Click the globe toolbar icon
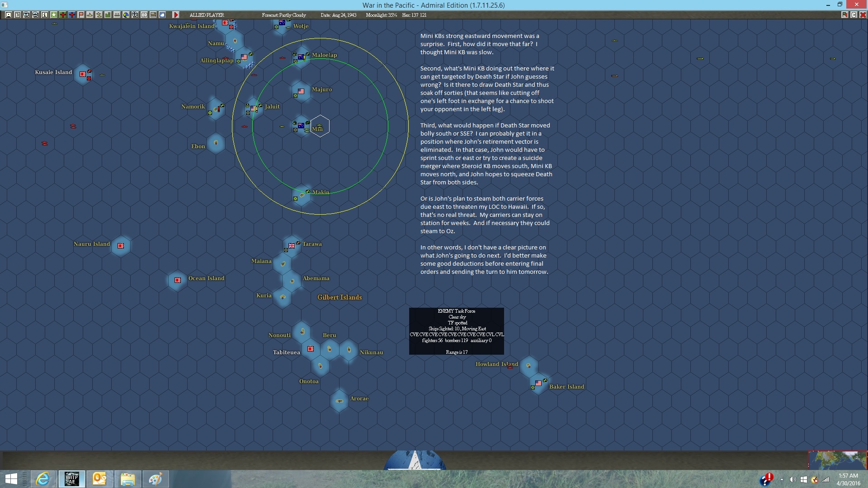Screen dimensions: 868x488 (126, 15)
